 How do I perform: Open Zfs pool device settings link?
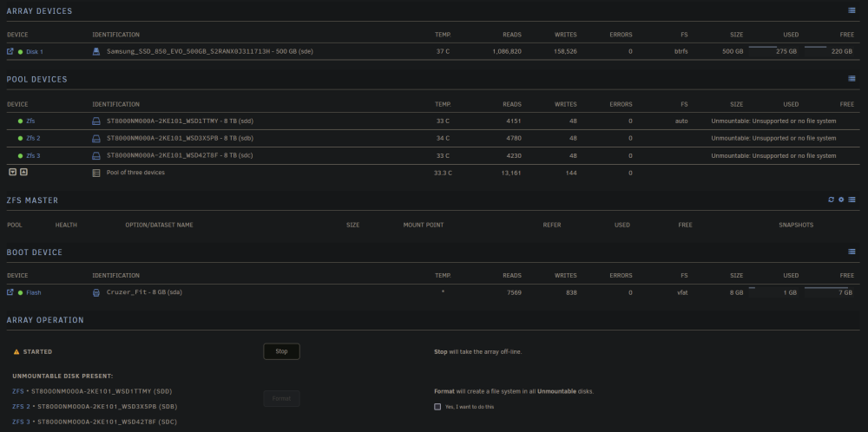(x=30, y=121)
